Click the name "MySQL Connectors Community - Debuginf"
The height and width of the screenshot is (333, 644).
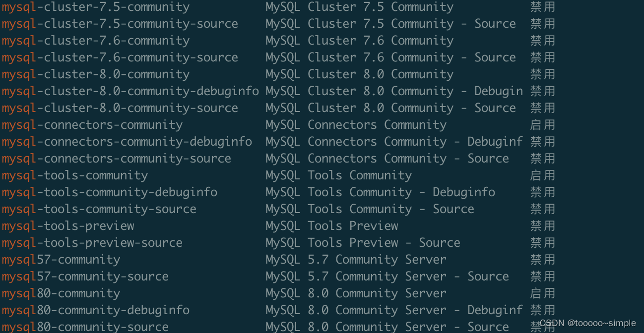coord(394,142)
